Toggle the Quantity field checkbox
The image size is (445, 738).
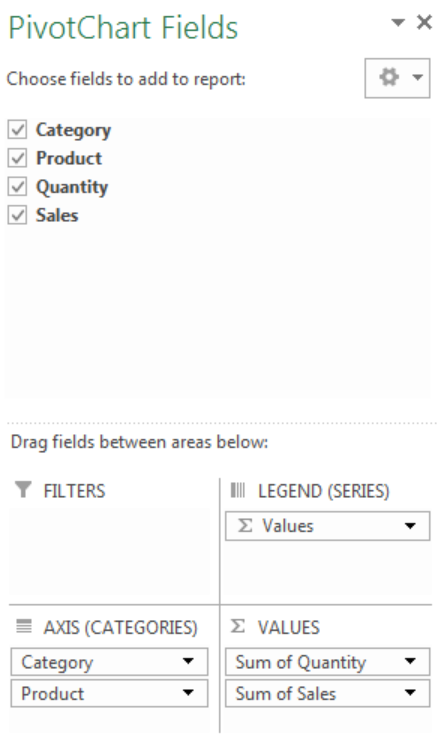point(17,187)
